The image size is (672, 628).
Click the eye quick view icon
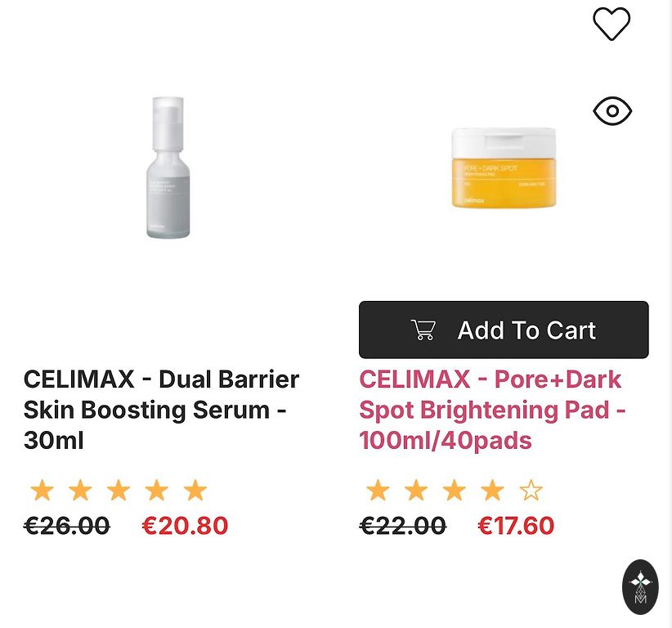tap(612, 111)
